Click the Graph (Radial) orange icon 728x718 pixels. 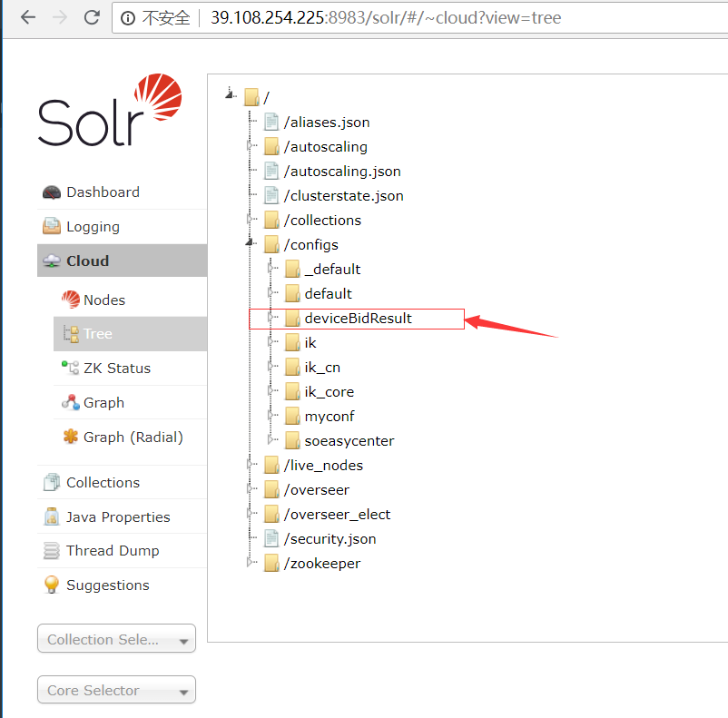pos(71,437)
